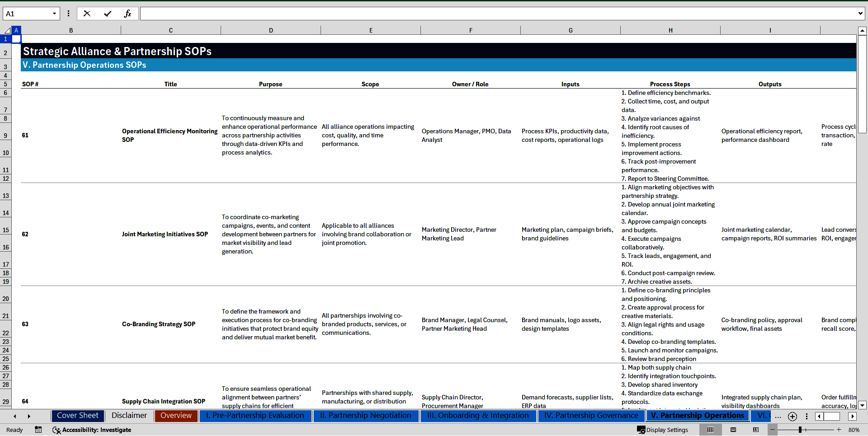Show hidden sheet tabs via ellipsis

tap(778, 417)
